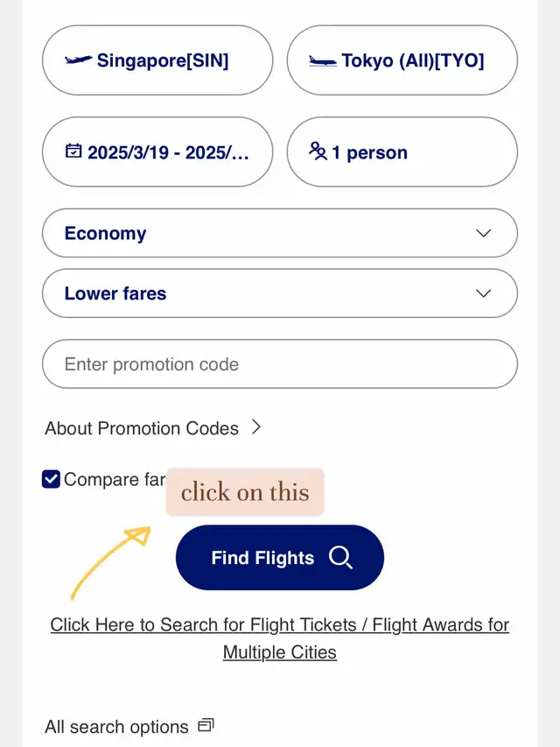This screenshot has width=560, height=747.
Task: Click the magnifier icon on Find Flights
Action: click(x=340, y=557)
